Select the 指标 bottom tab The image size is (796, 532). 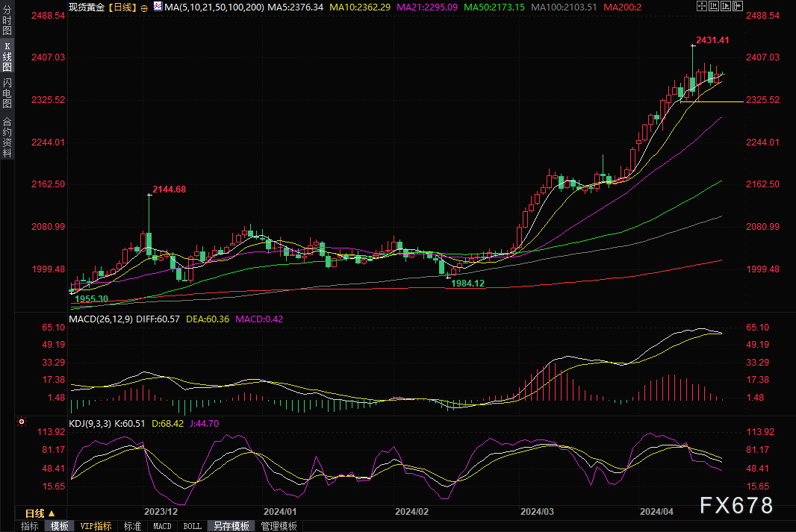click(x=30, y=526)
